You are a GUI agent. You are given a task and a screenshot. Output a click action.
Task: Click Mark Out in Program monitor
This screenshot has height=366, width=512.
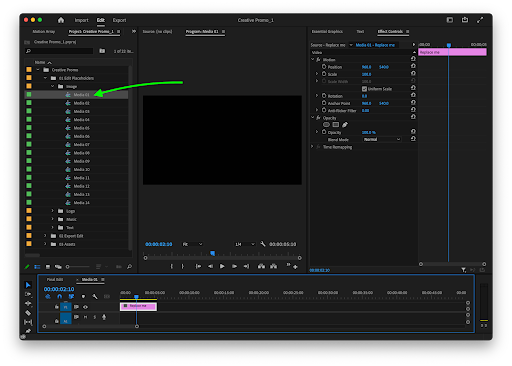(183, 266)
